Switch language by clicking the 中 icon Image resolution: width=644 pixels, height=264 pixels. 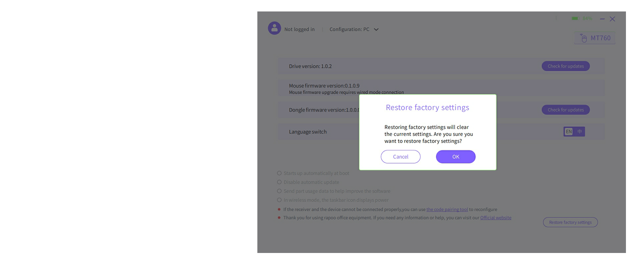579,131
